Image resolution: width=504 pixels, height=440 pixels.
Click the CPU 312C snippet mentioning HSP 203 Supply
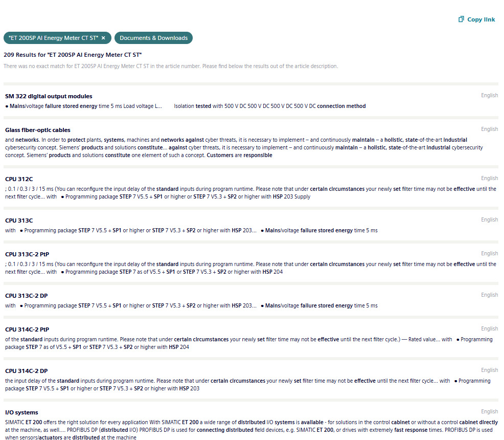(x=250, y=193)
